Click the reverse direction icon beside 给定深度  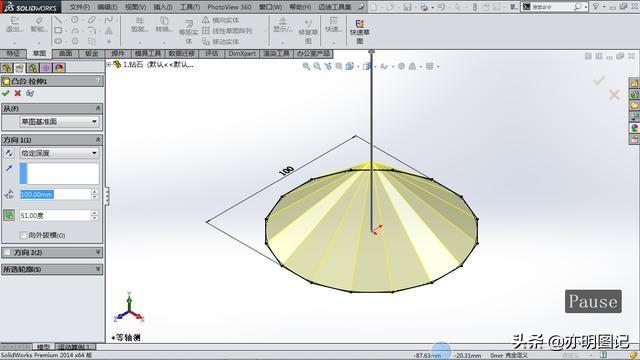click(9, 153)
